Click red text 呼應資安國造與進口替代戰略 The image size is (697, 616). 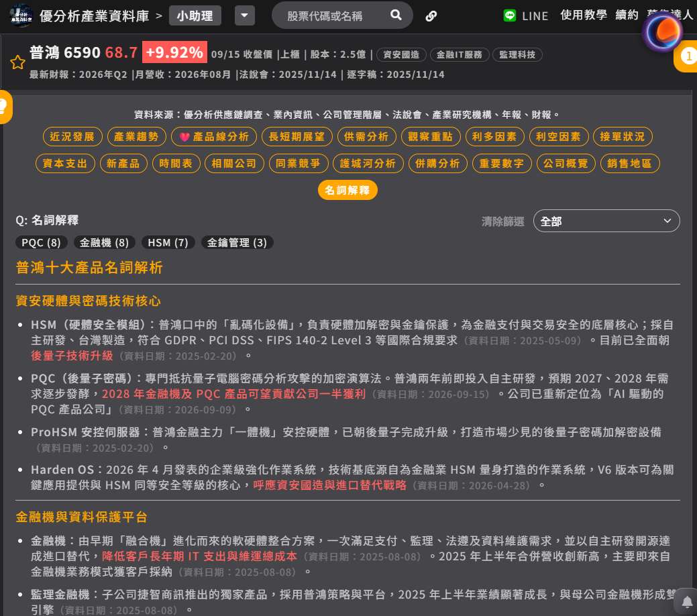pyautogui.click(x=329, y=484)
